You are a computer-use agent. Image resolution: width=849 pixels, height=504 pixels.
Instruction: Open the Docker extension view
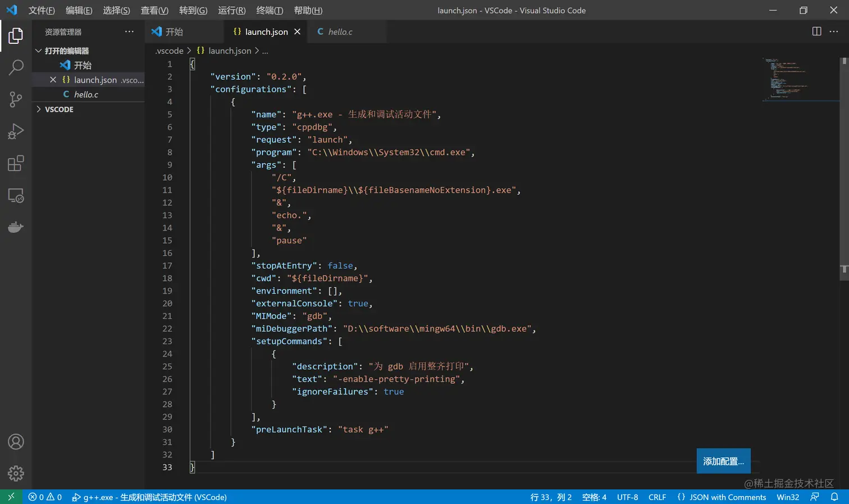15,227
